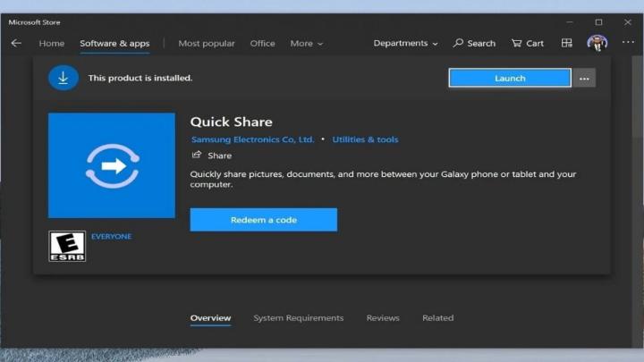Switch to System Requirements tab
The image size is (644, 362).
coord(298,318)
